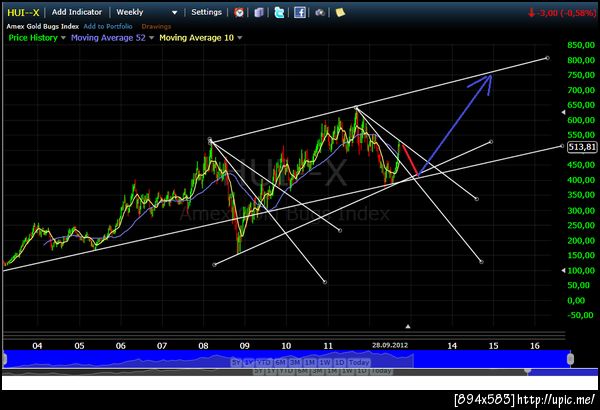
Task: Click the gray scrollbar thumb at bottom right
Action: pos(528,371)
